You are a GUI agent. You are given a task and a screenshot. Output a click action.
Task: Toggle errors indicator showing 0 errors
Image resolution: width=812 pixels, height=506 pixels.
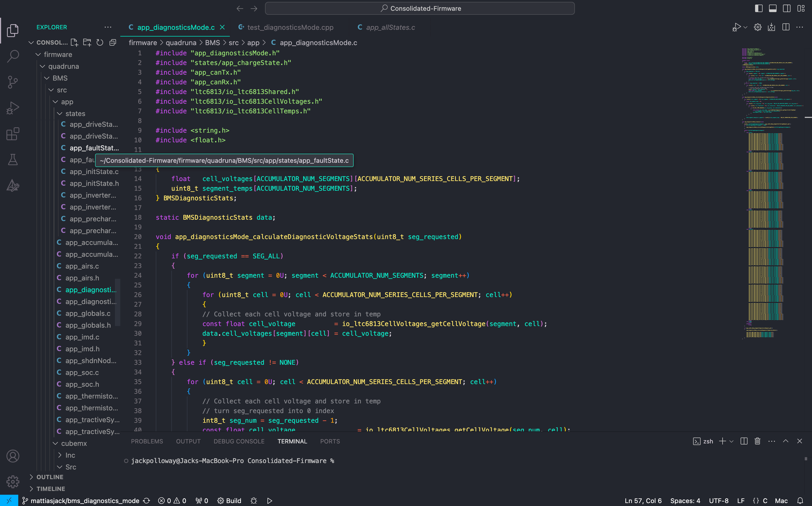point(165,501)
